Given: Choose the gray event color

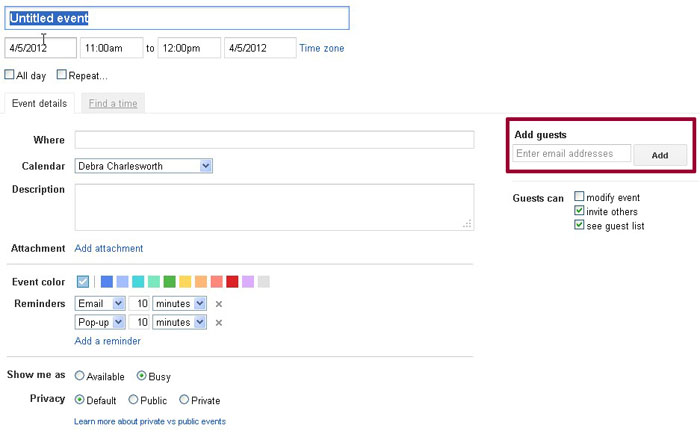Looking at the screenshot, I should click(263, 282).
